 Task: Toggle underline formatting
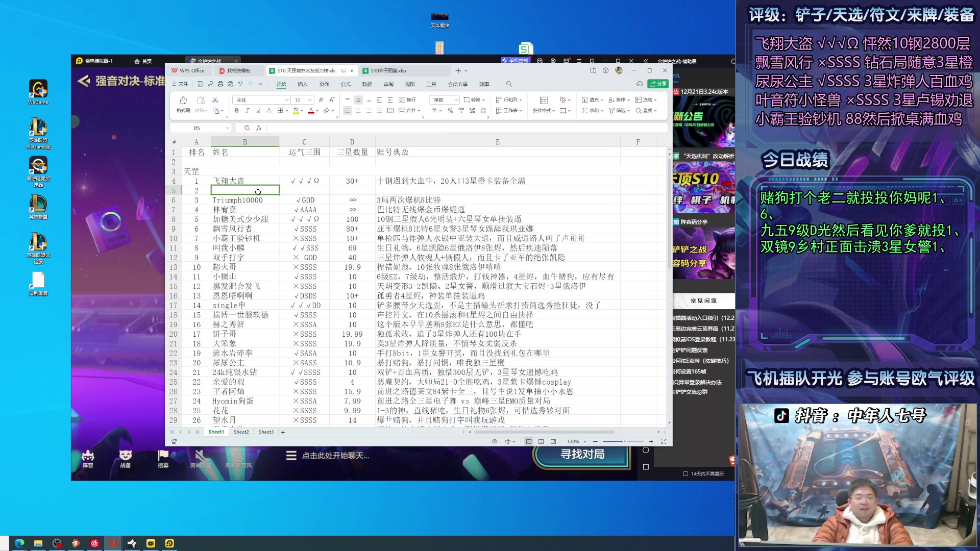tap(258, 111)
